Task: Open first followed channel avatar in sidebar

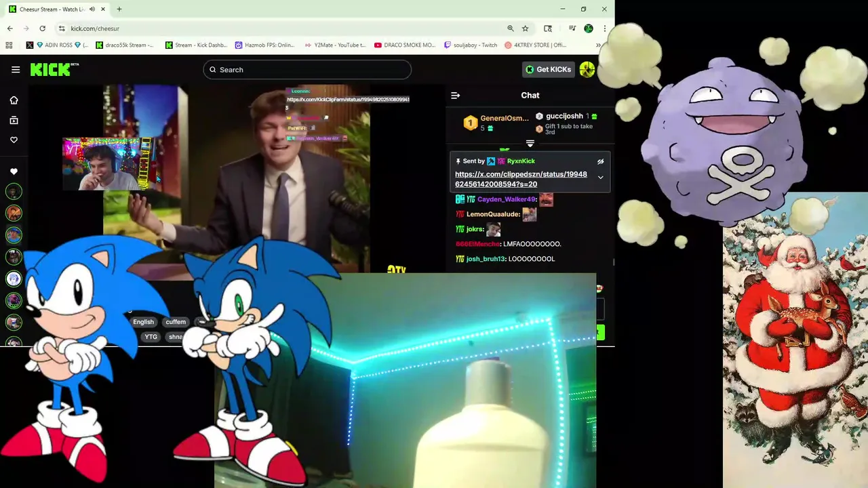Action: pyautogui.click(x=14, y=192)
